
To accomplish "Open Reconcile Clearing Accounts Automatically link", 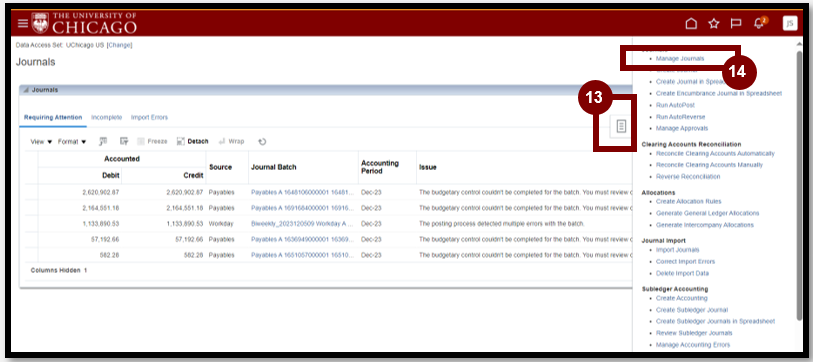I will (715, 154).
